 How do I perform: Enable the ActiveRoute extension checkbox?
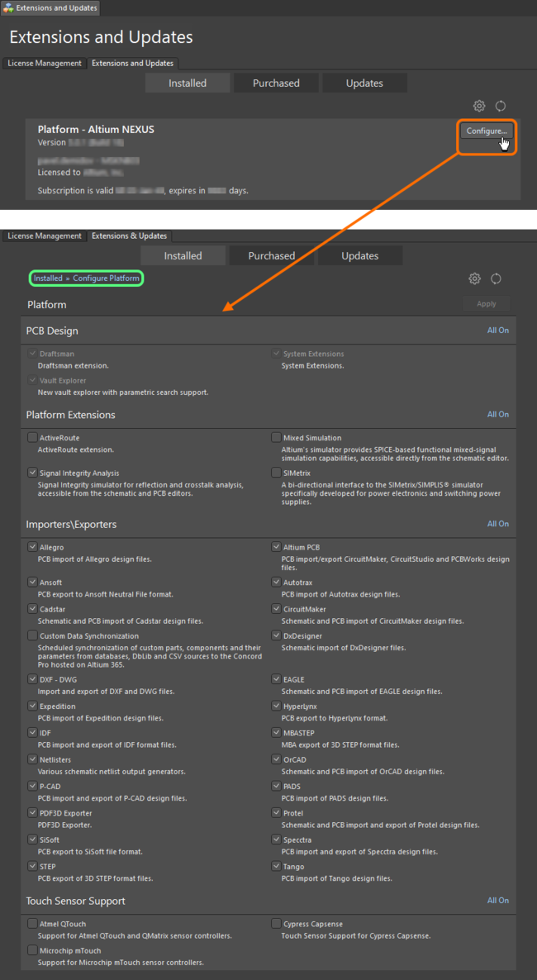[31, 438]
